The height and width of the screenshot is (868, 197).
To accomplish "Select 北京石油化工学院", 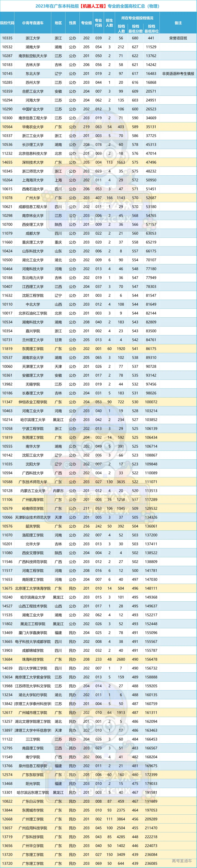I will (33, 313).
